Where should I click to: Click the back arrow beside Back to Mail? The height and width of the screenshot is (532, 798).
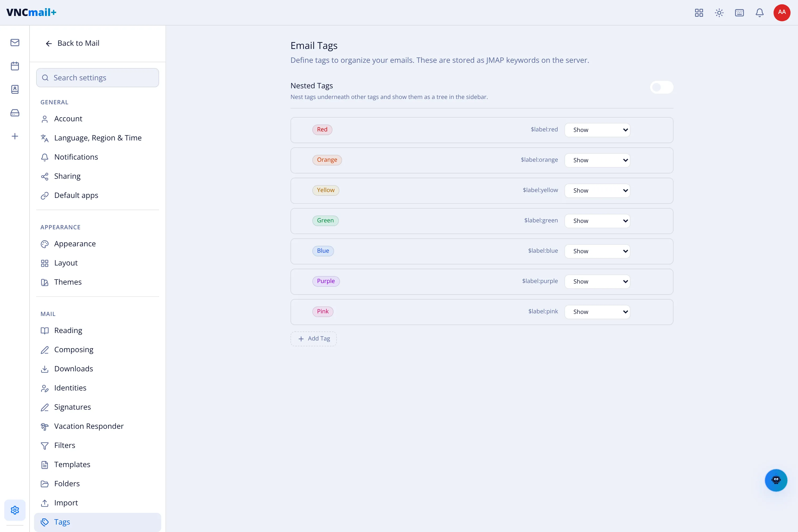[x=49, y=43]
